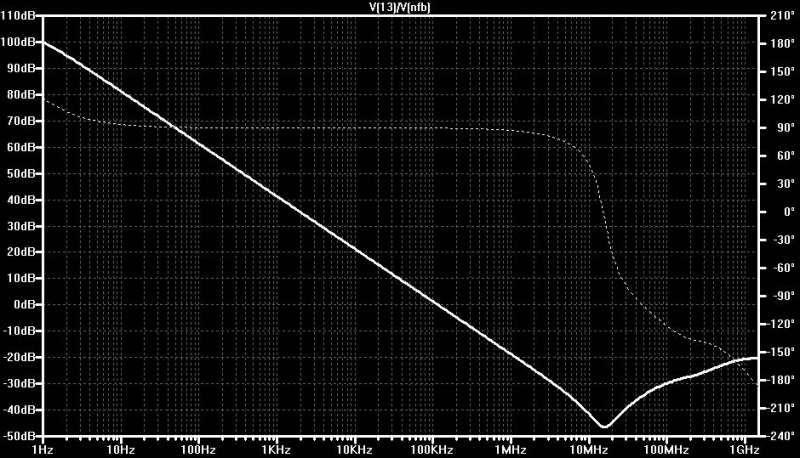Click the 1KHz frequency axis label
The width and height of the screenshot is (800, 458).
pos(276,450)
